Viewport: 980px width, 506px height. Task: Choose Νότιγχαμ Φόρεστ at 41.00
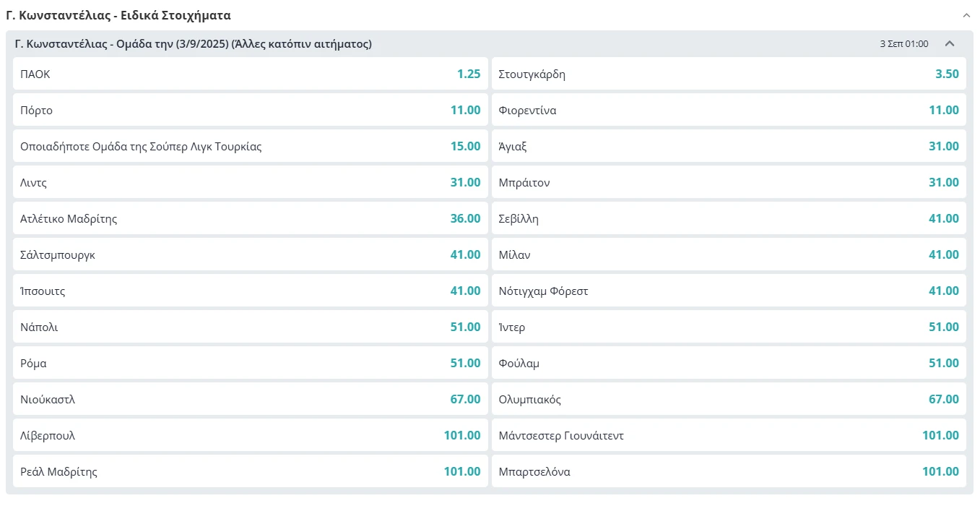coord(728,291)
